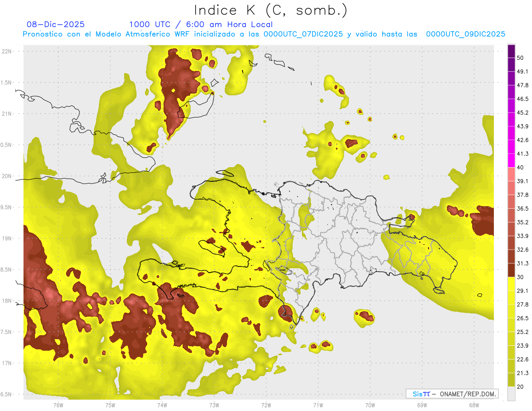
Task: Click legend value "47.8"
Action: (523, 85)
